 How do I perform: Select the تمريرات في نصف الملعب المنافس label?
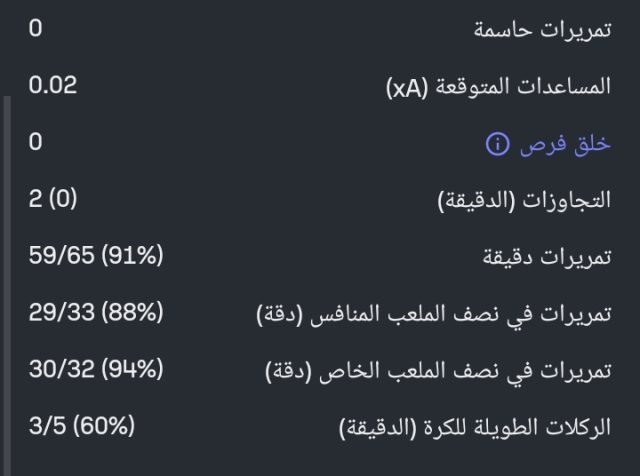[450, 316]
